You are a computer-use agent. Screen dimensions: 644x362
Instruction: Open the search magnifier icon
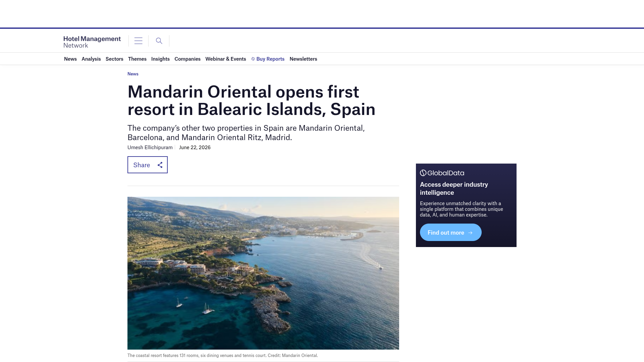click(x=159, y=41)
